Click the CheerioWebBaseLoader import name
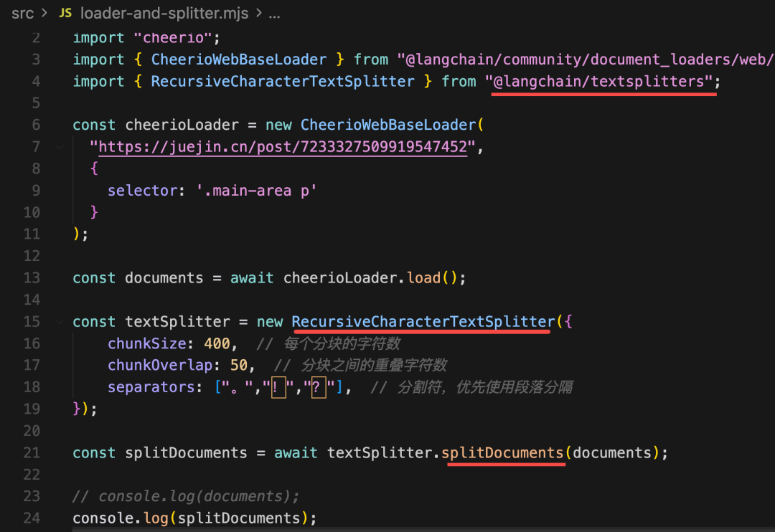Screen dimensions: 775x532 coord(239,60)
